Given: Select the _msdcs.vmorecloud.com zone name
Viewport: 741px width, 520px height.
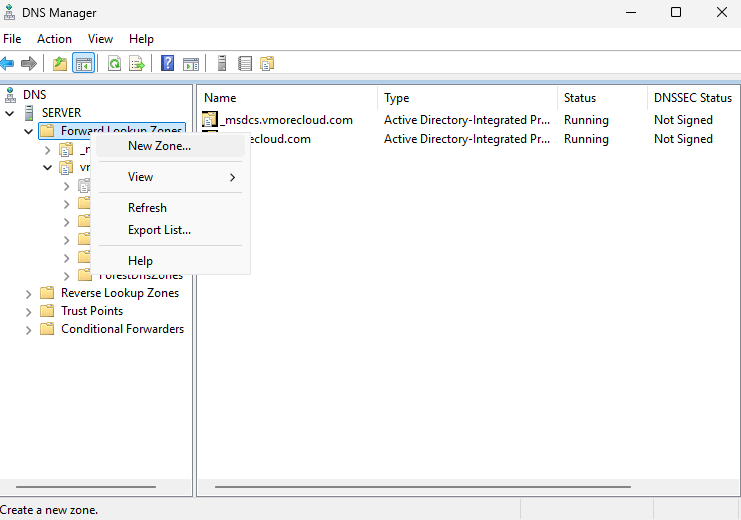Looking at the screenshot, I should [286, 120].
